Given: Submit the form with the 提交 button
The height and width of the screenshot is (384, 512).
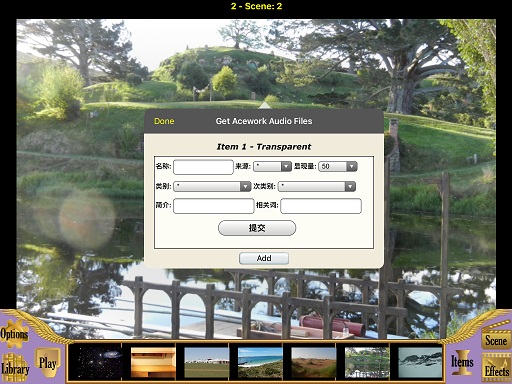Looking at the screenshot, I should pos(257,228).
